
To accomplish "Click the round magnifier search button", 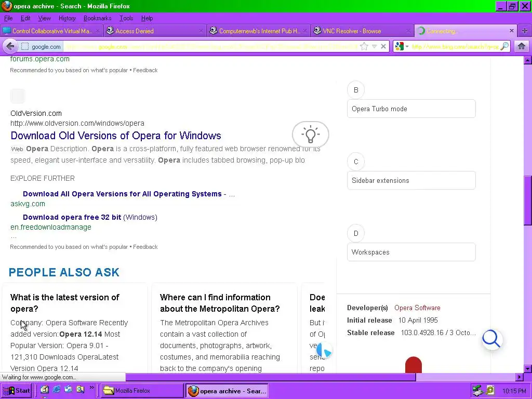I will coord(492,339).
